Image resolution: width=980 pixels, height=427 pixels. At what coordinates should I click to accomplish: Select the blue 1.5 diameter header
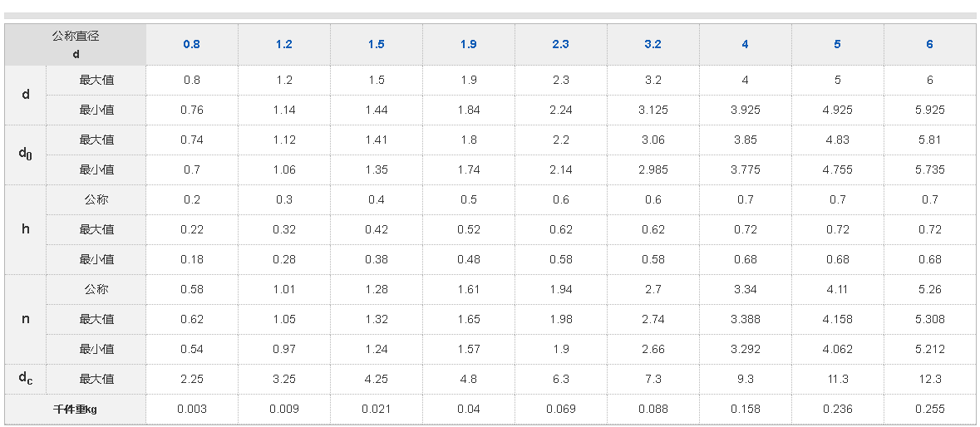pos(377,44)
